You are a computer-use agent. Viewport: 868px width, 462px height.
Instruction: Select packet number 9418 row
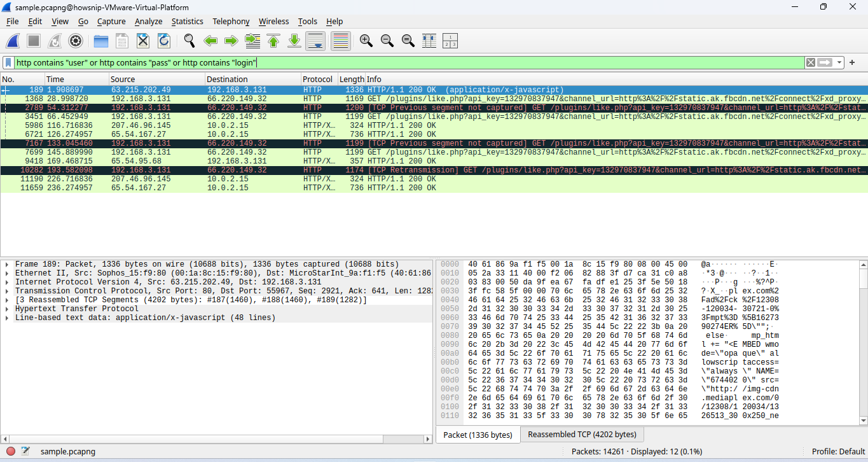pos(434,161)
